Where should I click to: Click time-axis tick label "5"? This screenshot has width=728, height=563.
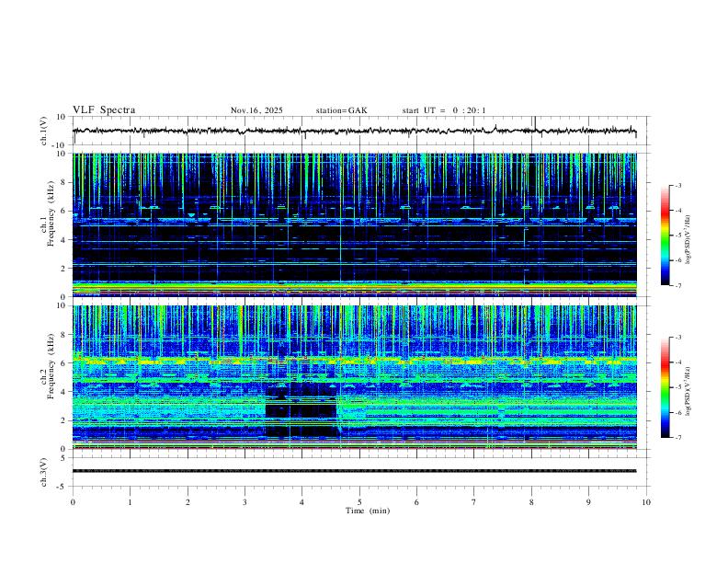point(359,502)
